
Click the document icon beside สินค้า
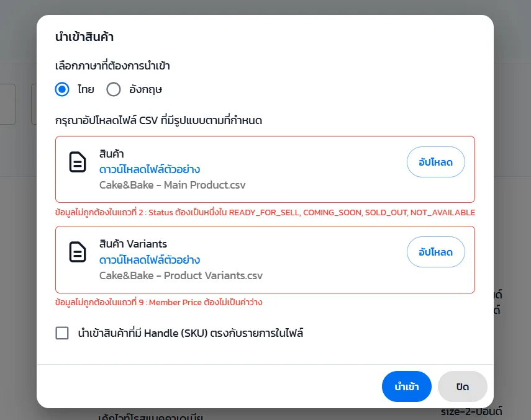point(78,162)
